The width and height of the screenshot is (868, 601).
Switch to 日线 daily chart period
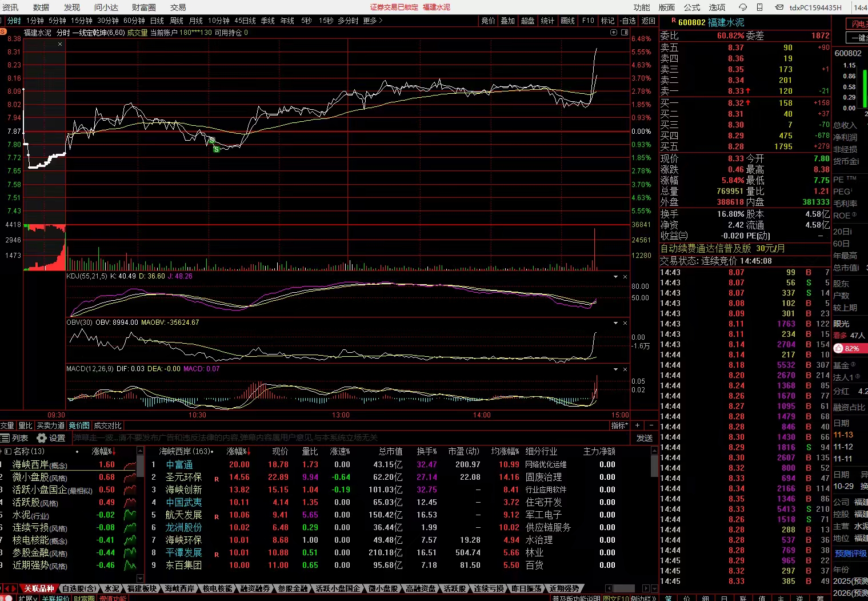(157, 21)
